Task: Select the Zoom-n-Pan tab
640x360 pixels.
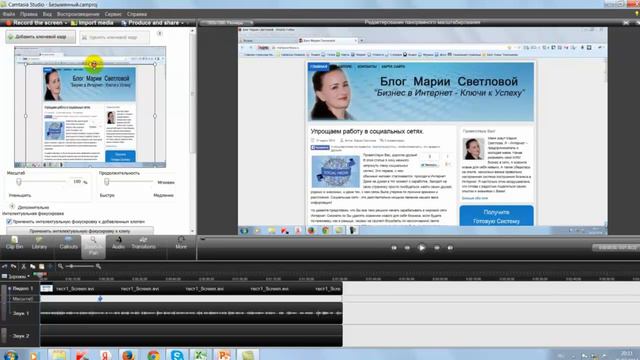Action: pyautogui.click(x=93, y=246)
